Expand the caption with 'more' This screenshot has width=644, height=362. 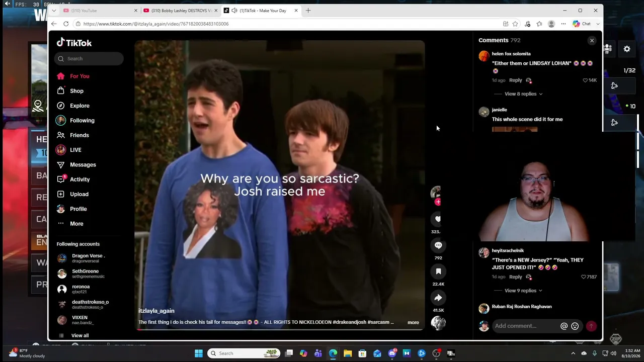click(x=413, y=322)
